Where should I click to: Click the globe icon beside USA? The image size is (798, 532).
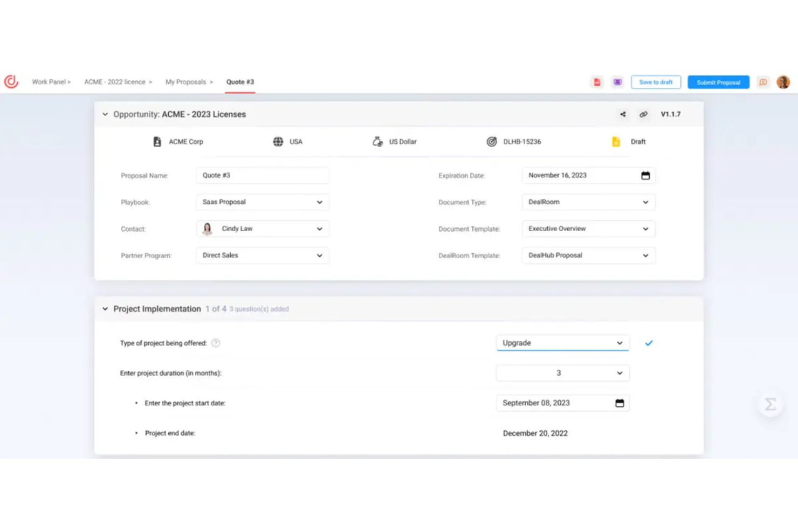pyautogui.click(x=278, y=142)
